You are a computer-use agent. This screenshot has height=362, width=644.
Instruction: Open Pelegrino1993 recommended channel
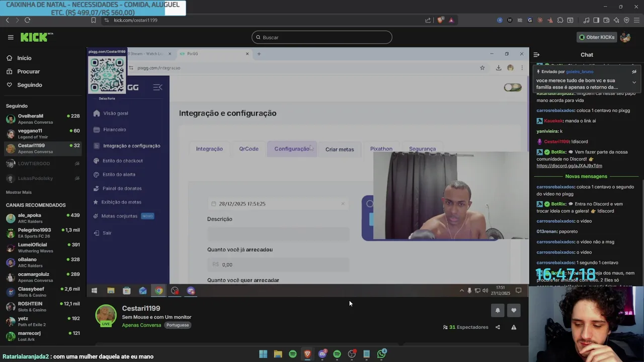(43, 233)
